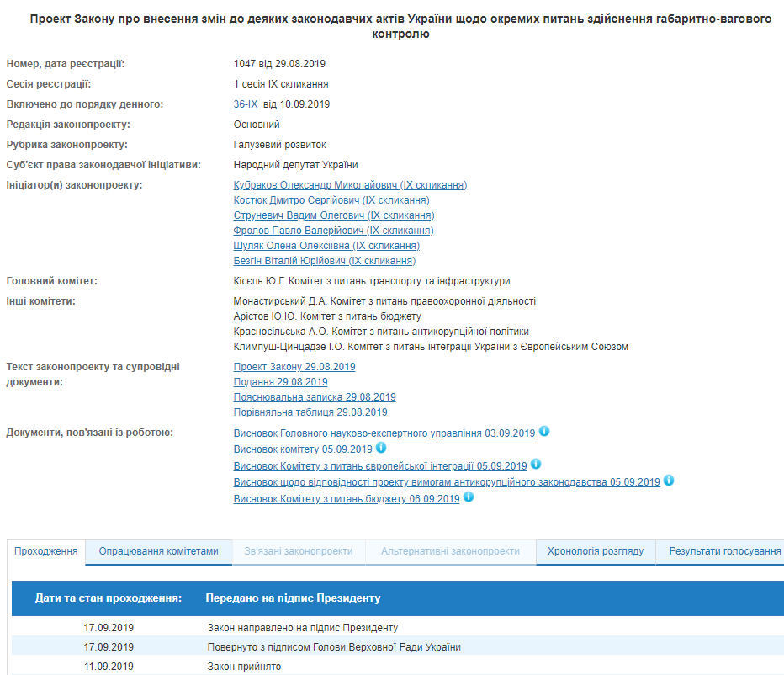
Task: Click info icon beside Висновок Комітету з питань бюджету
Action: point(469,497)
